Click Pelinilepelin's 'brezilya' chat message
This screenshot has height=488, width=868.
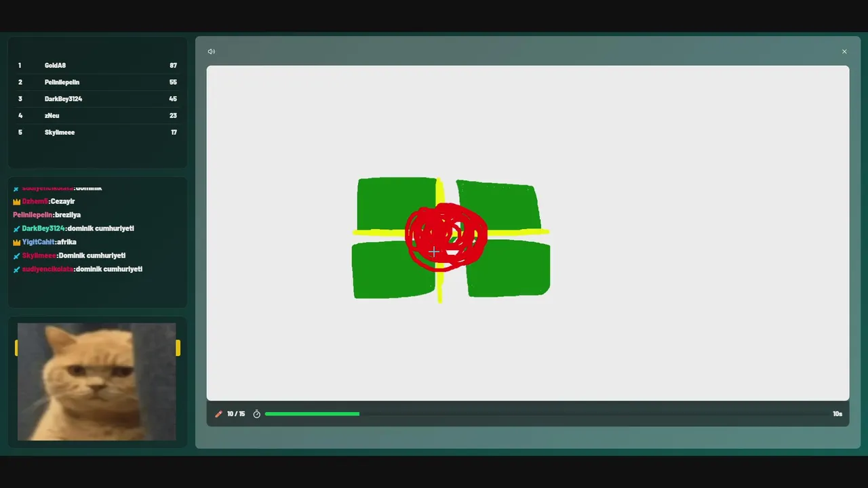[47, 215]
